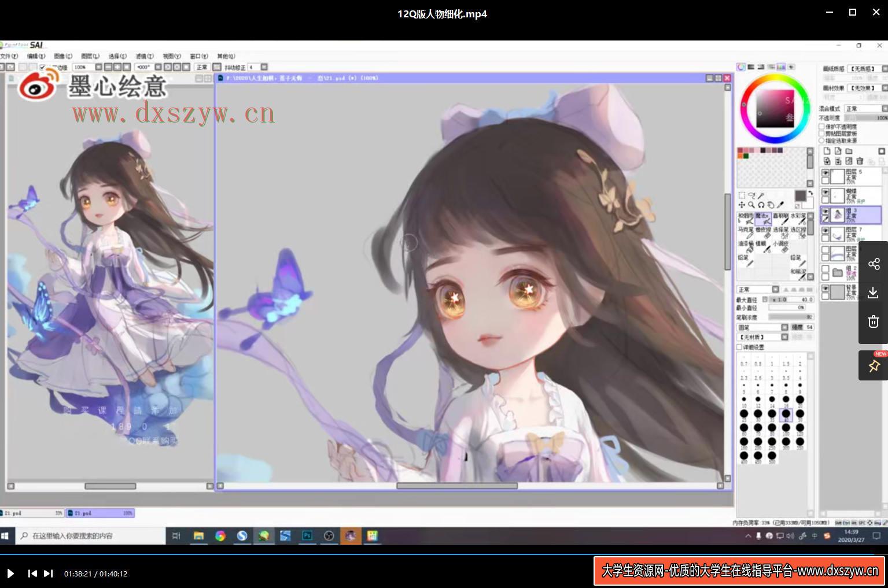
Task: Hide the 蝴蝶 layer via eye icon
Action: point(825,193)
